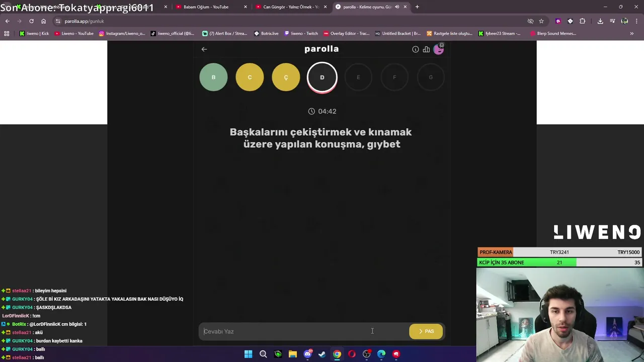Viewport: 644px width, 362px height.
Task: Select the dimmed letter G circle
Action: click(431, 77)
